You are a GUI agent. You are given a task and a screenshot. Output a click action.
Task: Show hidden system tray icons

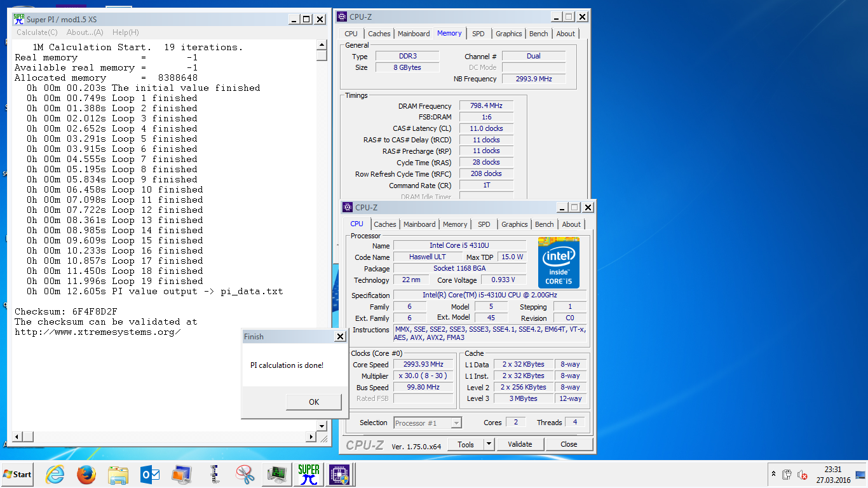[x=773, y=474]
